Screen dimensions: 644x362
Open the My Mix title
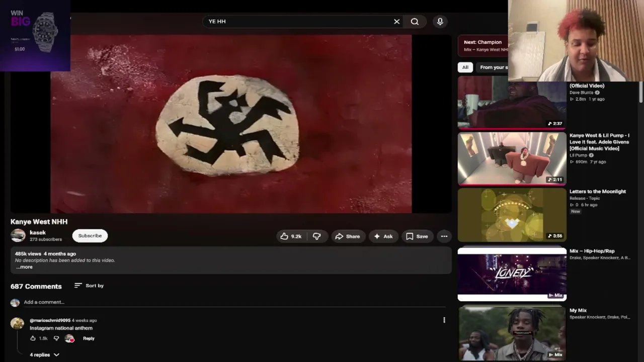[x=578, y=310]
